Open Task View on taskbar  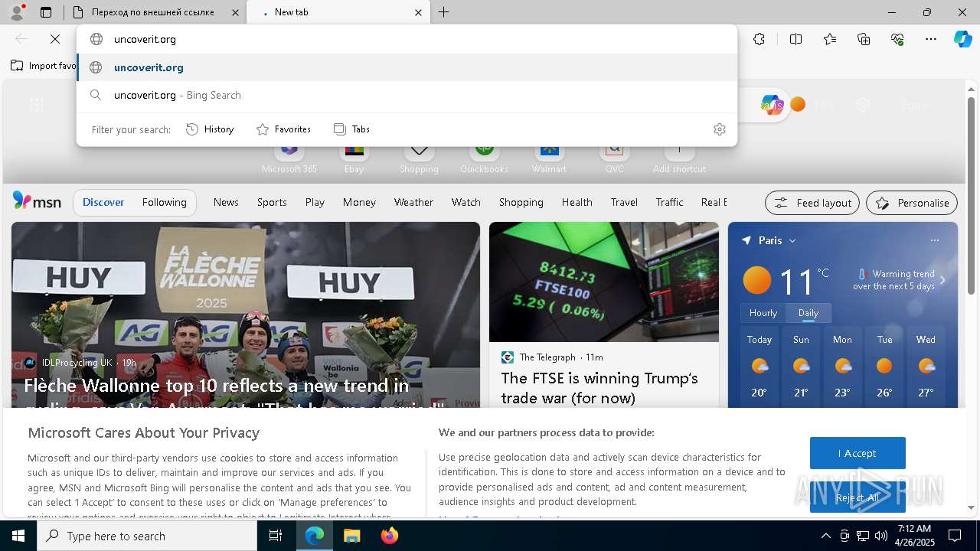(276, 536)
